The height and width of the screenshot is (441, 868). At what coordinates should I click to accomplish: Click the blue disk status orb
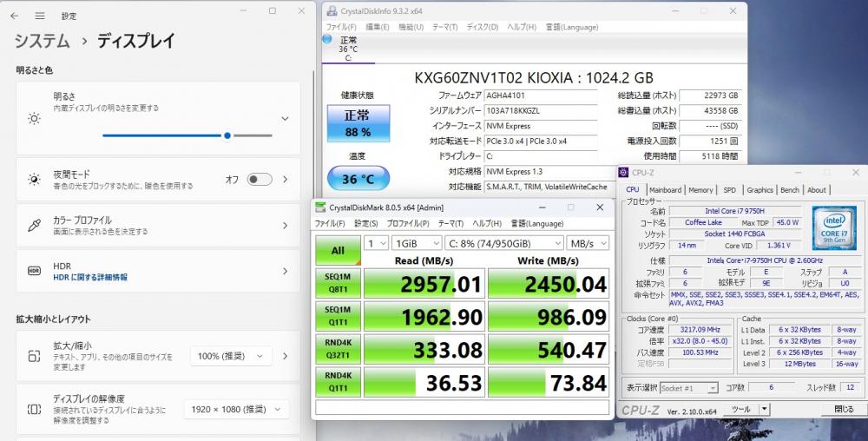[x=327, y=39]
